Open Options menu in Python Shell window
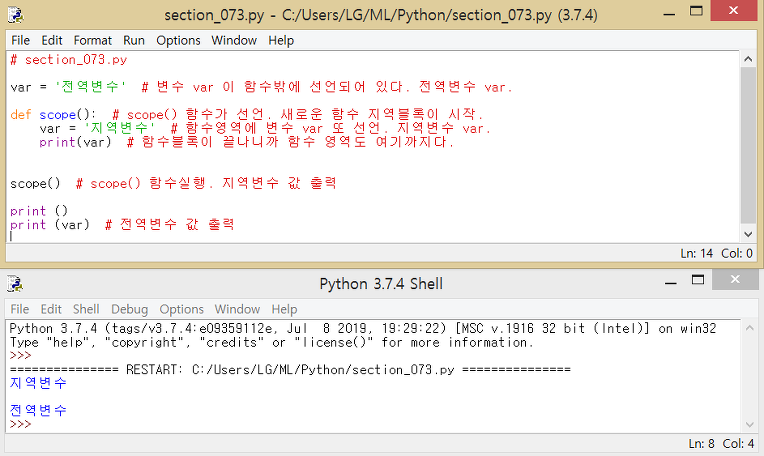 181,309
